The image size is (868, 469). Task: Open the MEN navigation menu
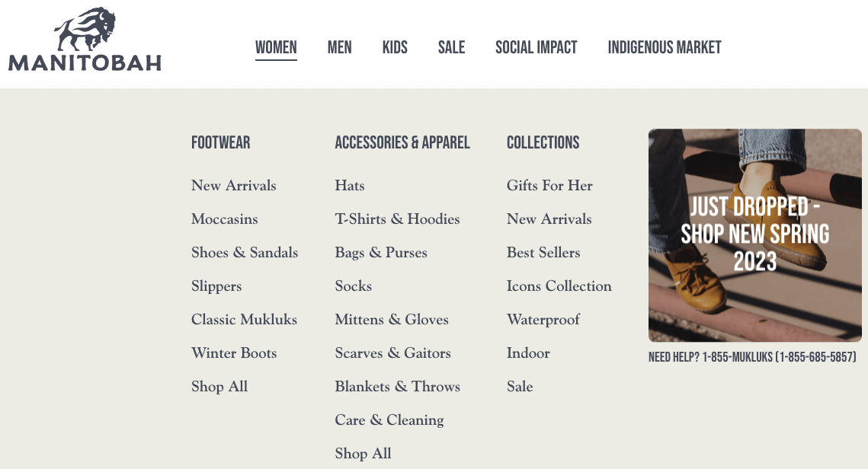tap(339, 47)
